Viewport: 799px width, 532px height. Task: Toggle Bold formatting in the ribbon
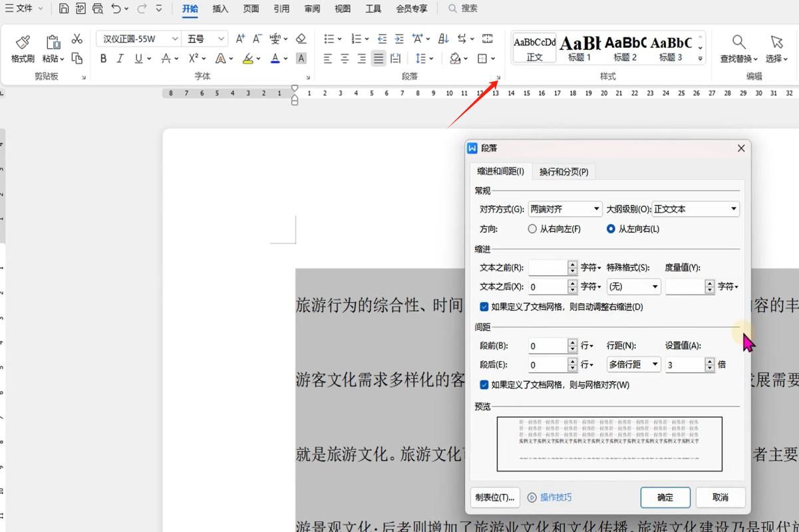click(103, 59)
